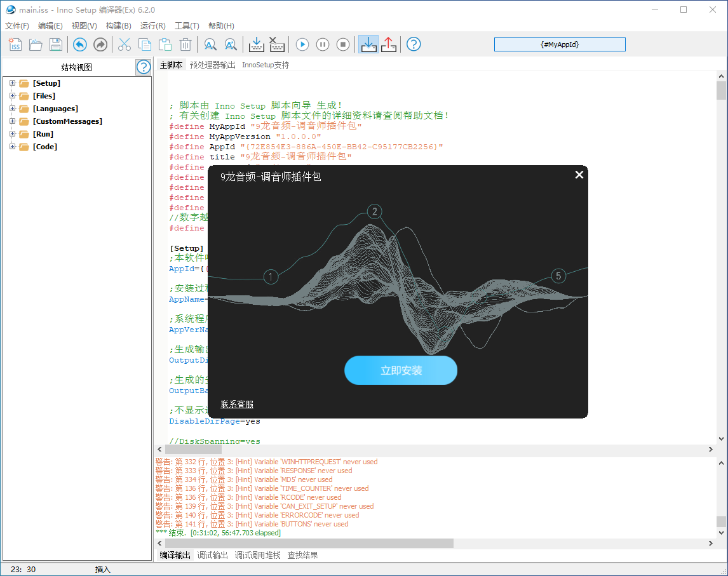Click the 立即安装 install button

[x=401, y=370]
